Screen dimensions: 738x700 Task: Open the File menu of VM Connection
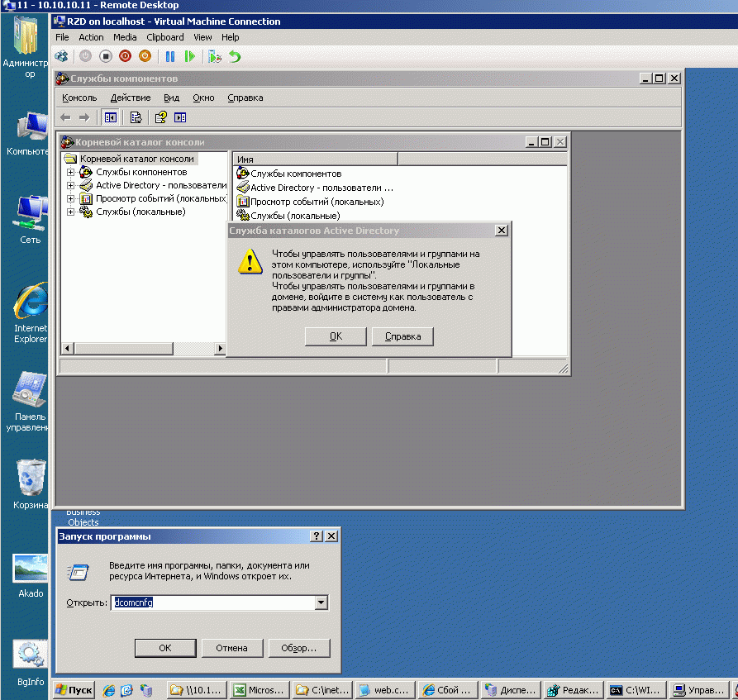pos(62,37)
